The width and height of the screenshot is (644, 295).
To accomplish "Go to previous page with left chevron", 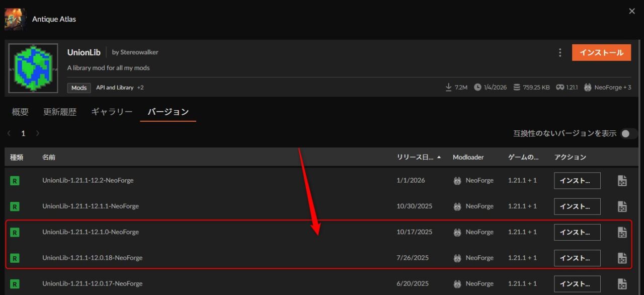I will click(9, 133).
